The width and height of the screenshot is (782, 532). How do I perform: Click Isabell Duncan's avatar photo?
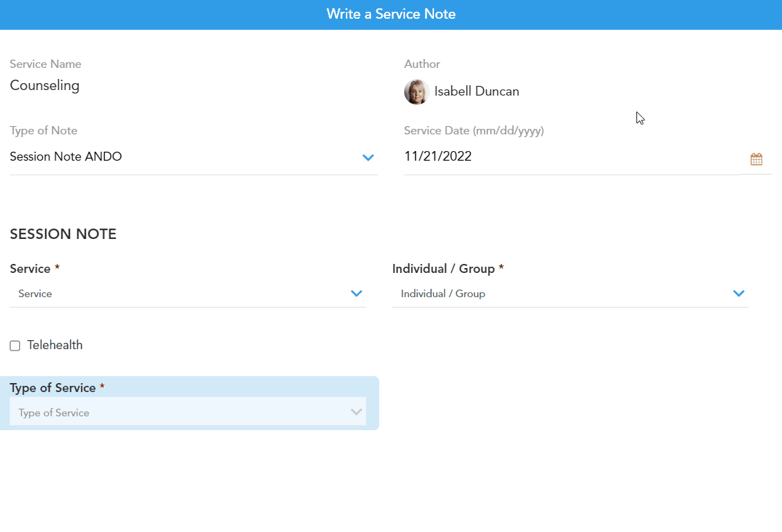[x=416, y=91]
